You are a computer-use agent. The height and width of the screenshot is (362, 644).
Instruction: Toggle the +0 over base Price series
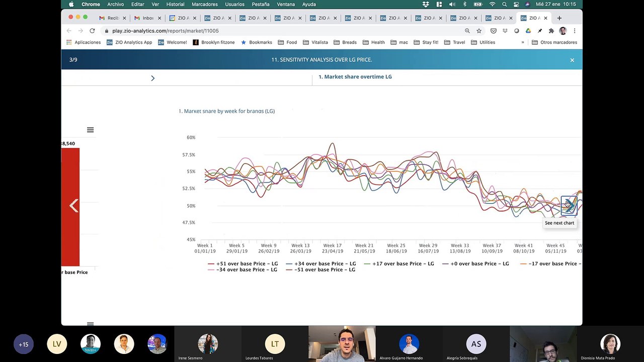point(475,263)
